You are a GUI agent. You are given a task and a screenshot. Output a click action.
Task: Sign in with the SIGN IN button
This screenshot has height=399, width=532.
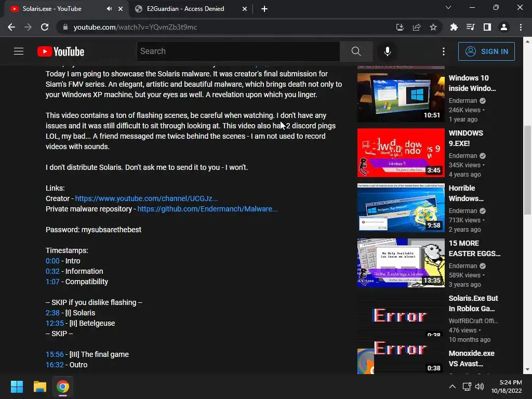pyautogui.click(x=486, y=51)
